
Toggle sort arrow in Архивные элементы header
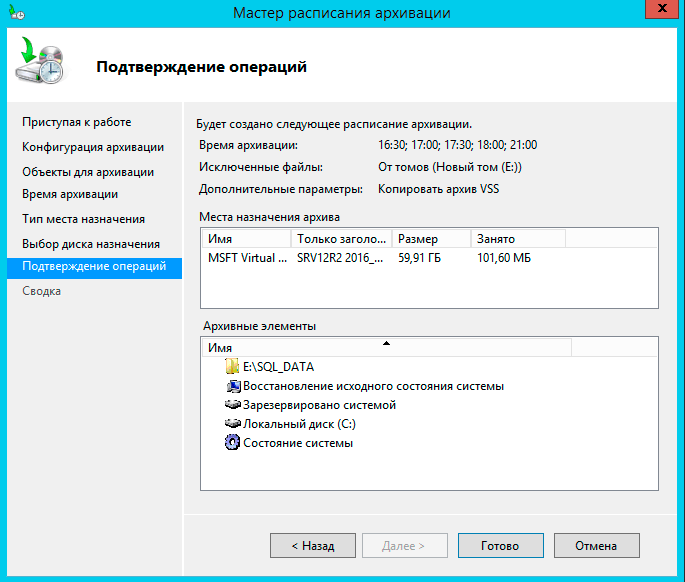click(x=386, y=343)
